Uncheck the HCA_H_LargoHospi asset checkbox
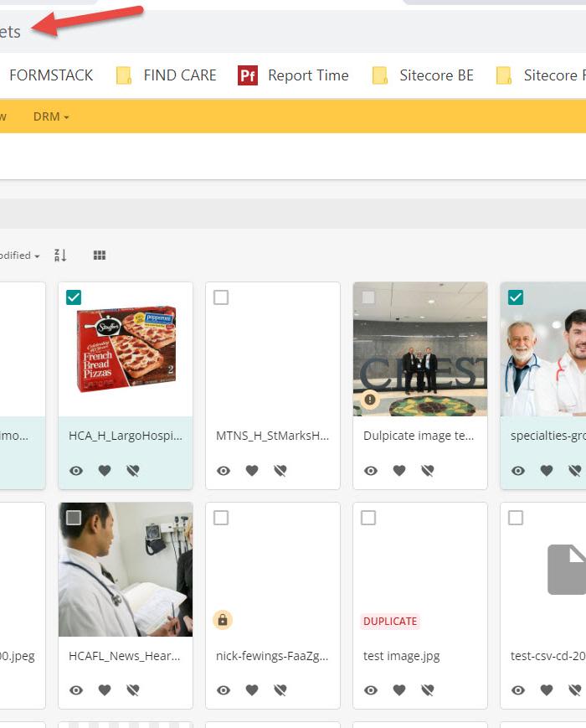The height and width of the screenshot is (728, 586). tap(74, 297)
